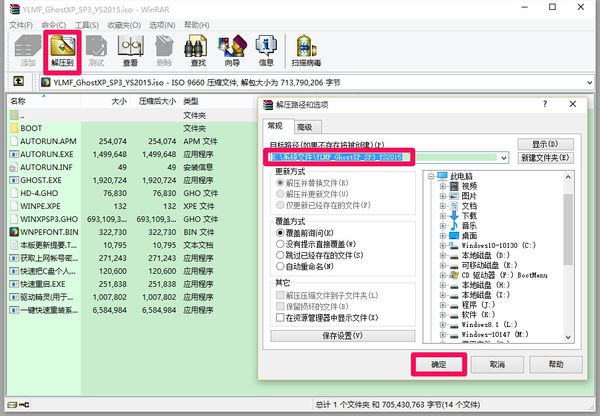Click the 快速重启.EXE file icon

coord(14,284)
